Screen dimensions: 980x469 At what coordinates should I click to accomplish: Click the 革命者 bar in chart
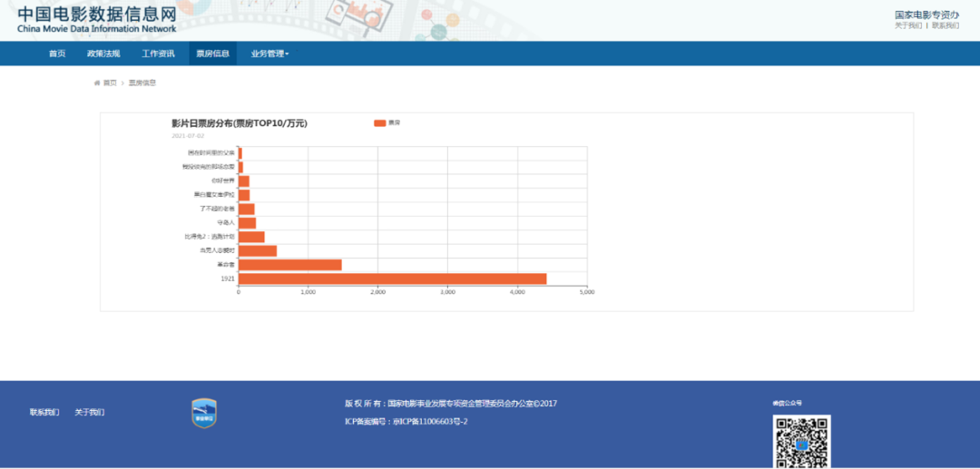tap(289, 265)
